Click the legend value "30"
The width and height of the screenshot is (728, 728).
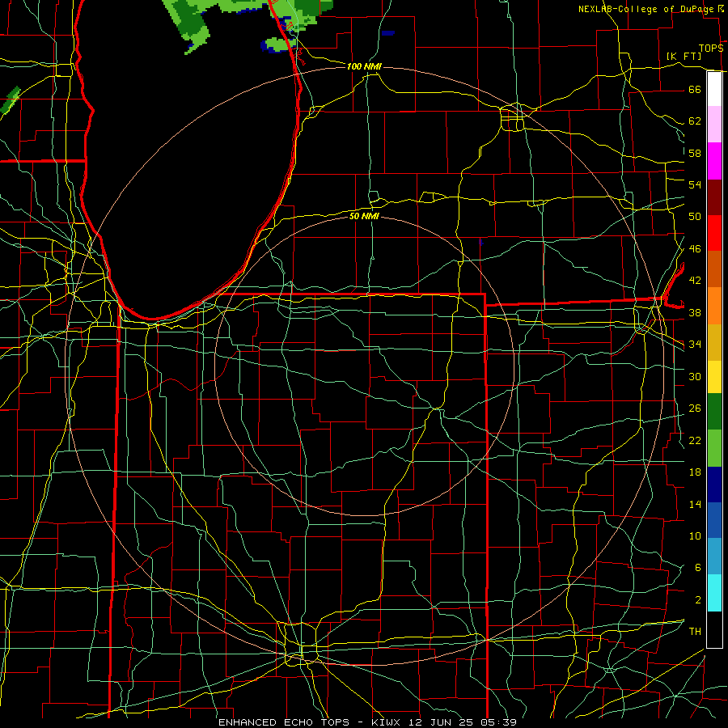[695, 376]
